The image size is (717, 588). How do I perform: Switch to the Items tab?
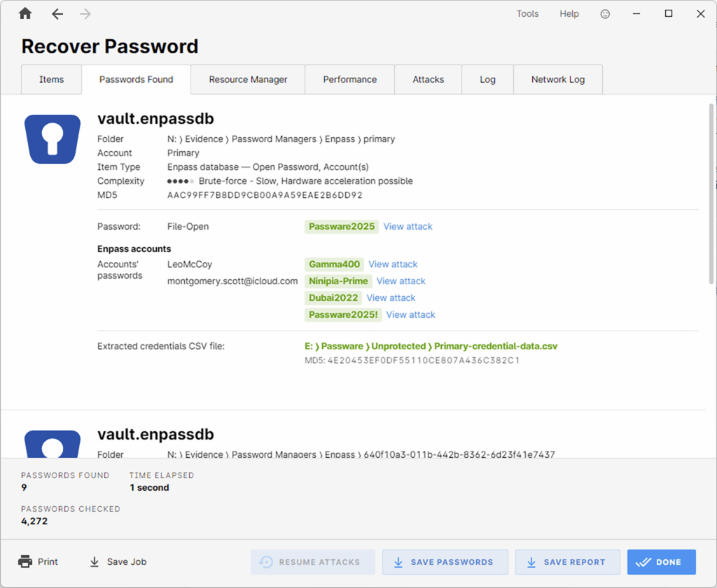click(52, 80)
